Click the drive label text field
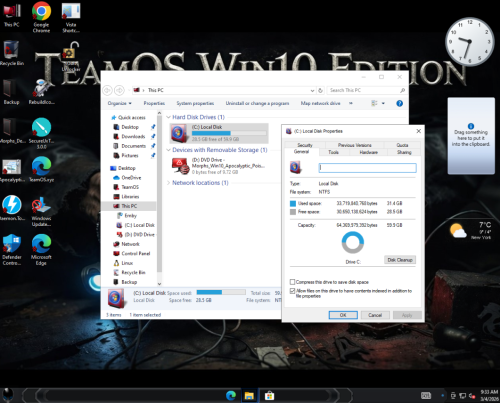 pos(367,168)
